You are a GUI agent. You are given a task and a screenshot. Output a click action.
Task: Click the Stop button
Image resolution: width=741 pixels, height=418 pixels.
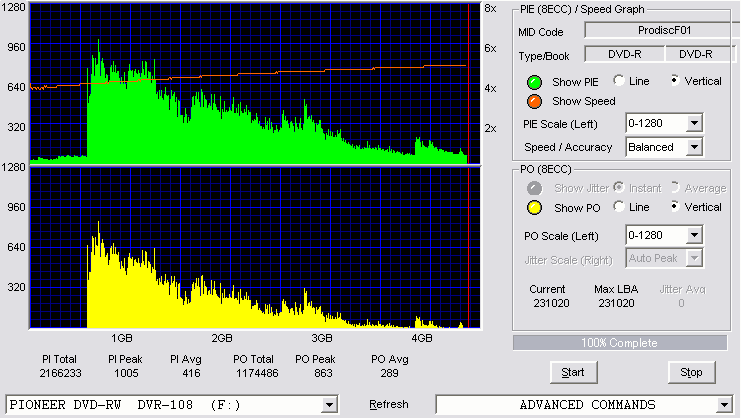pyautogui.click(x=691, y=373)
